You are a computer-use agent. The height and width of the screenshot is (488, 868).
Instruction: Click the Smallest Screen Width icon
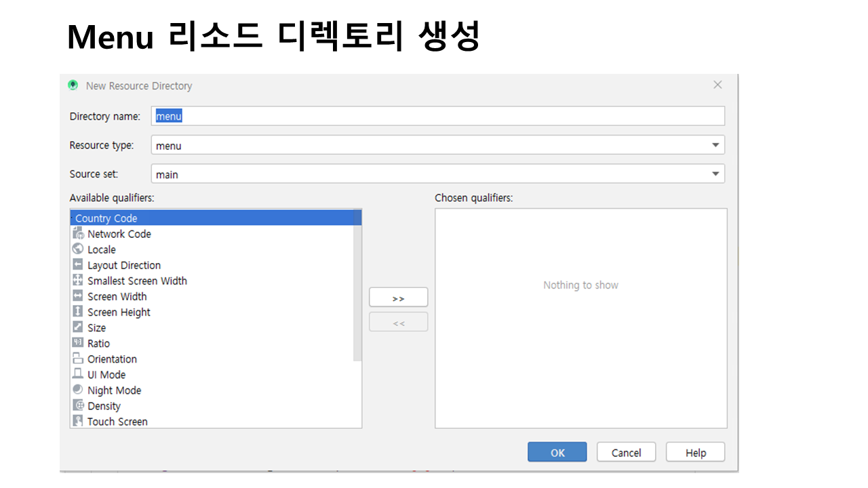pos(78,281)
